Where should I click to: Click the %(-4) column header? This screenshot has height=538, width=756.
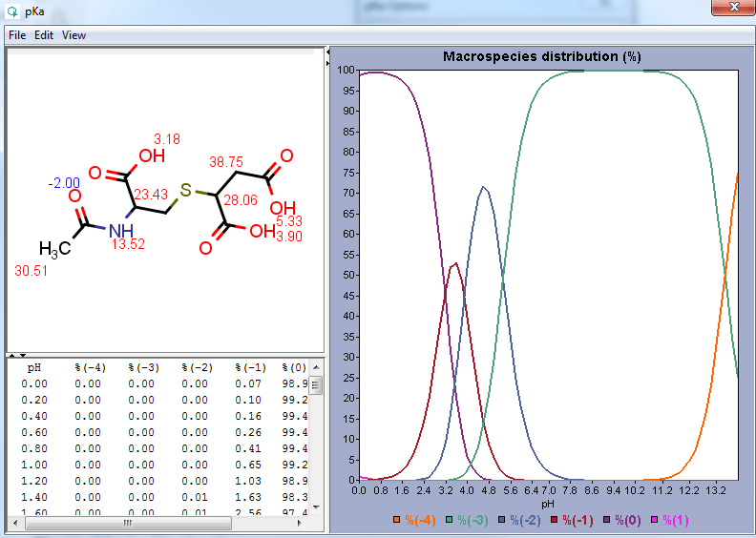click(x=90, y=368)
